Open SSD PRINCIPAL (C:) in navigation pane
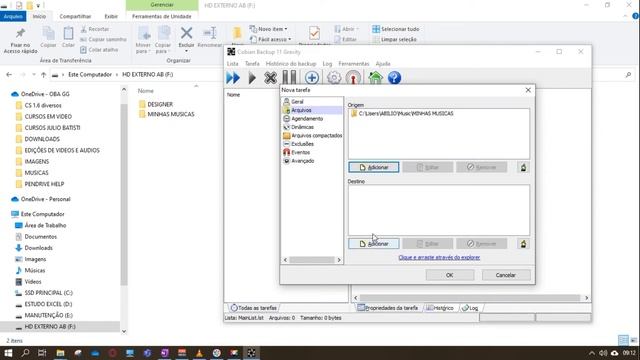The width and height of the screenshot is (640, 360). click(48, 293)
